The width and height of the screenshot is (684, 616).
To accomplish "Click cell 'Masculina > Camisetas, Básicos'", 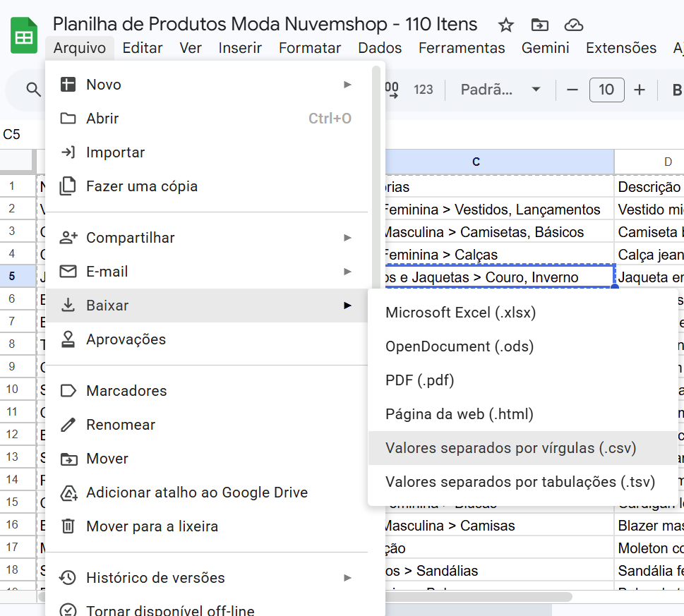I will 500,232.
